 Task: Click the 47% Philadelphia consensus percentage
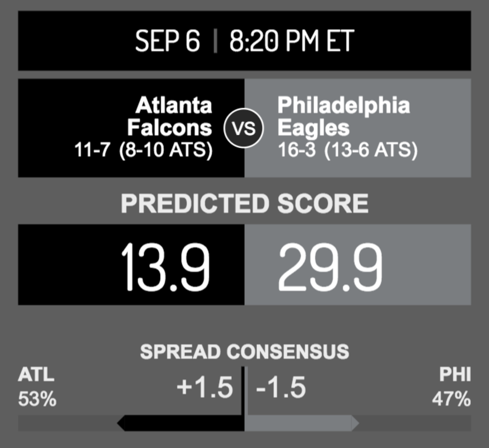(452, 399)
